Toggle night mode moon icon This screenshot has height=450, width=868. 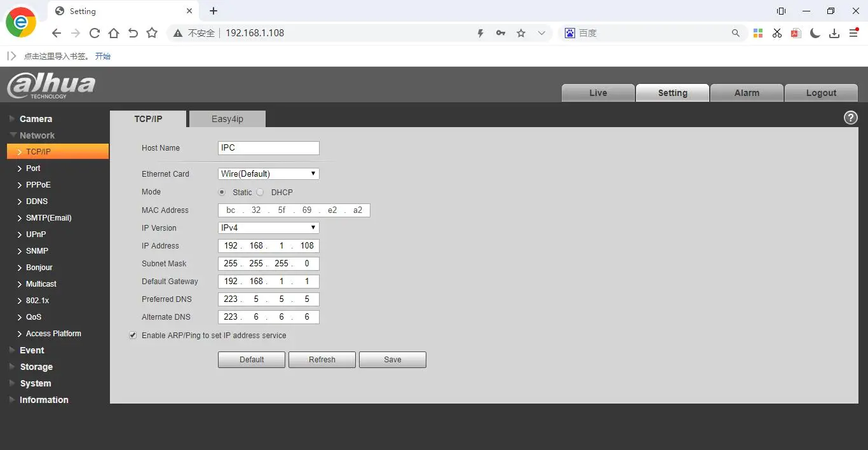click(x=815, y=33)
